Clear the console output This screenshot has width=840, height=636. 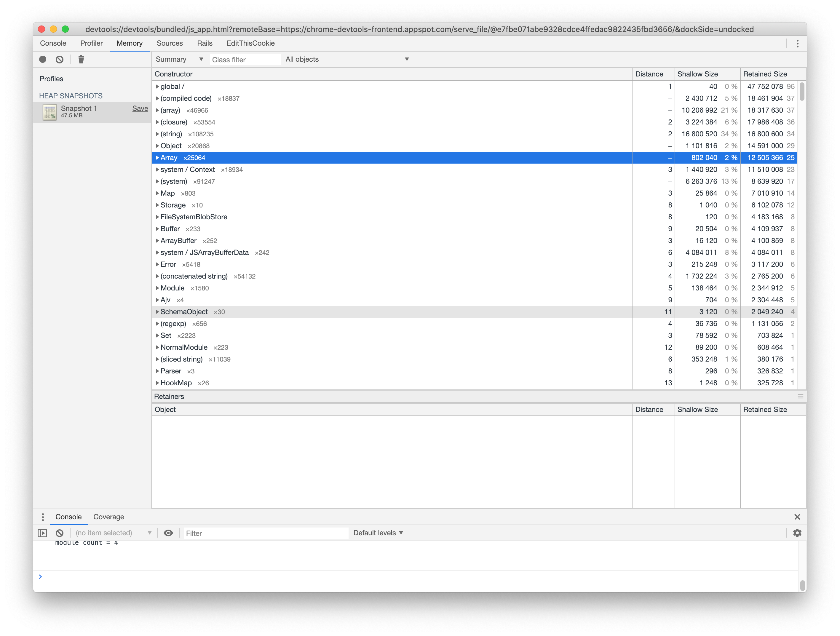[60, 533]
